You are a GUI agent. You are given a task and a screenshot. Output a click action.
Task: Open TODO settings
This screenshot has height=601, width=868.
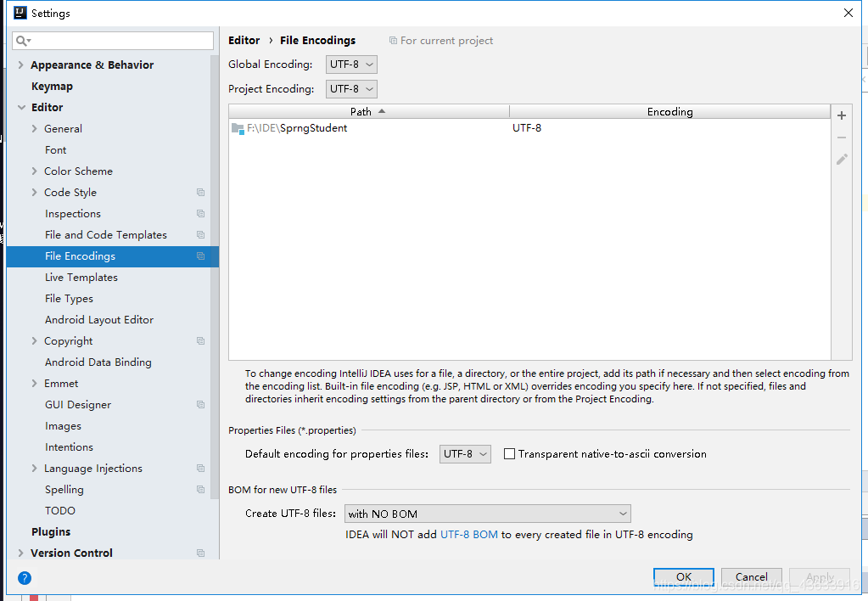(59, 511)
